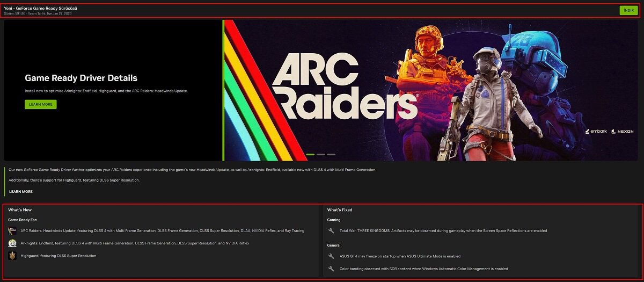Select the first green carousel indicator
The width and height of the screenshot is (644, 282).
click(x=310, y=154)
